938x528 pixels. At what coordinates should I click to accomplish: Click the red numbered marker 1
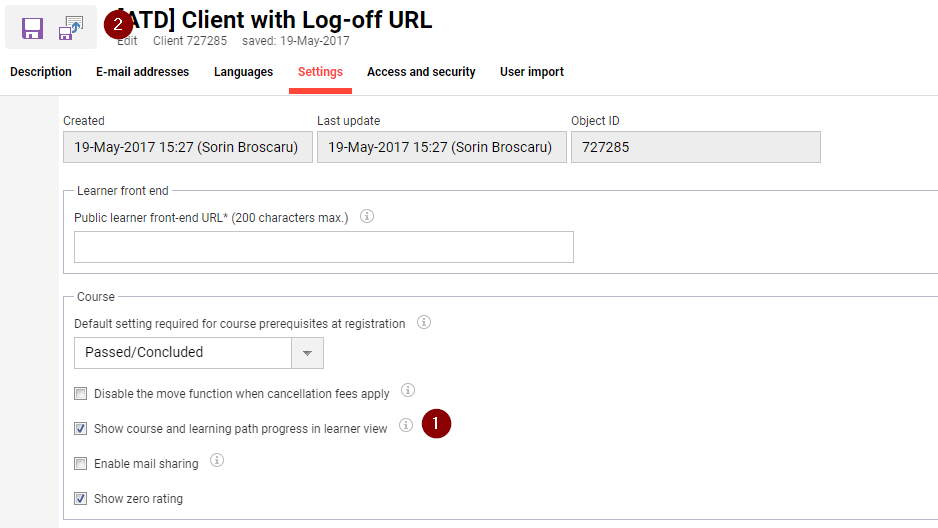pos(436,424)
